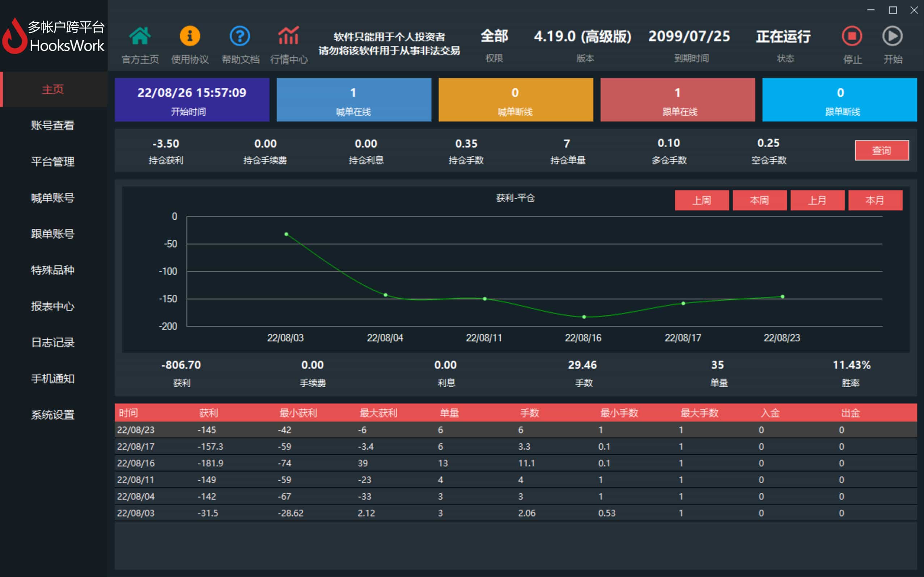924x577 pixels.
Task: Sort by 获利 column header
Action: point(209,413)
